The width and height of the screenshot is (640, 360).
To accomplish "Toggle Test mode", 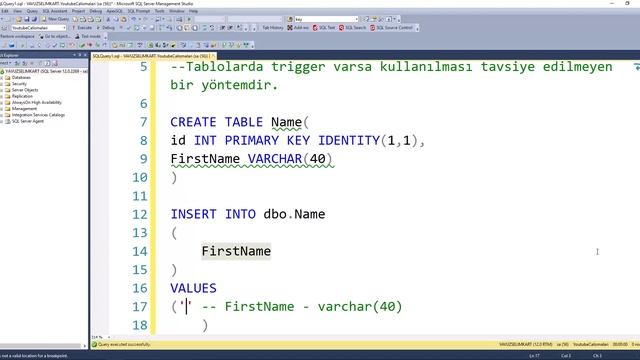I will tap(88, 36).
